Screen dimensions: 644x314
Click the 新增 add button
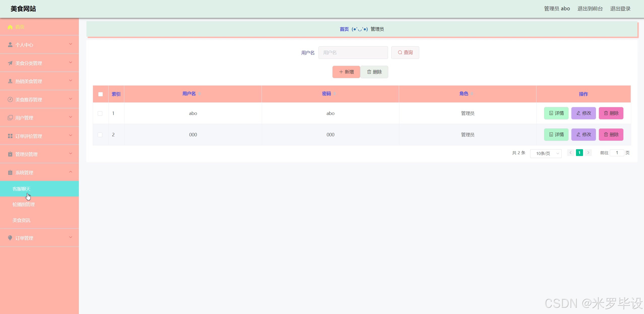coord(346,72)
